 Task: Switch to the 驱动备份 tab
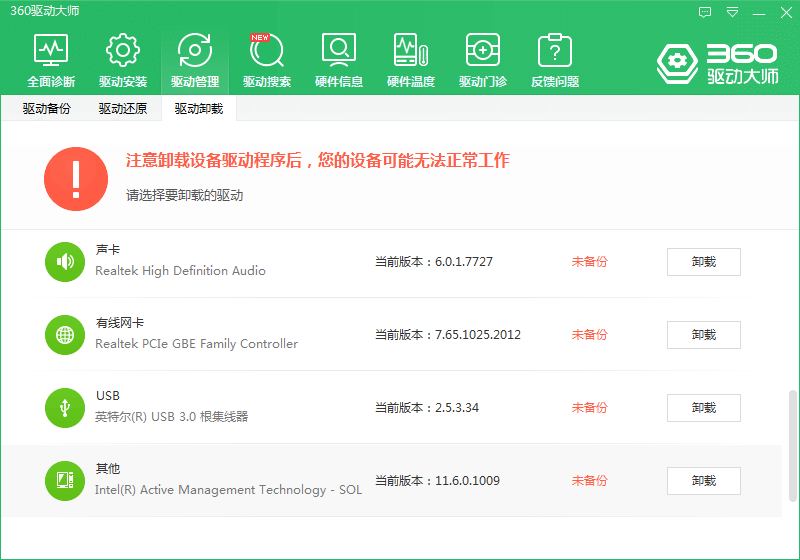(47, 109)
